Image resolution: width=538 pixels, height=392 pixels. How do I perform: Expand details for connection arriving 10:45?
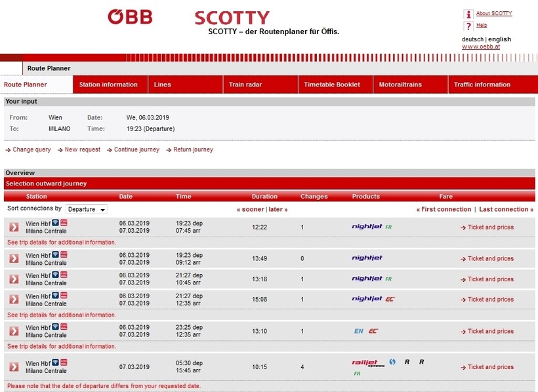(x=14, y=279)
